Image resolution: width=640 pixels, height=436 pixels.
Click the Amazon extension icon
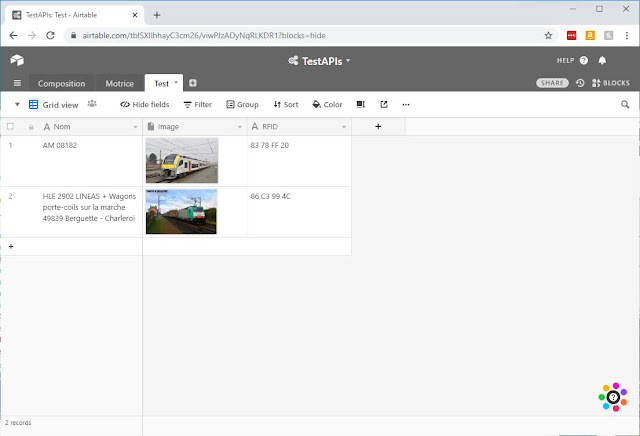[590, 36]
